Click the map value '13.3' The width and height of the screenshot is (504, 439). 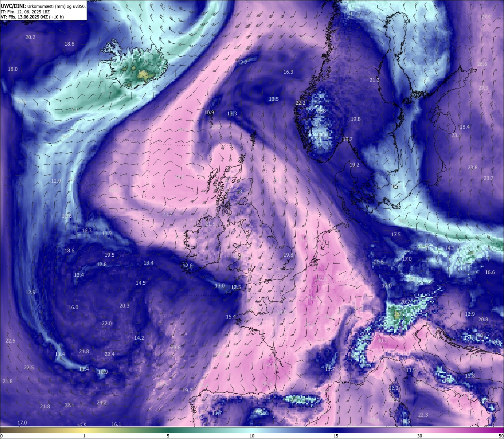(232, 113)
